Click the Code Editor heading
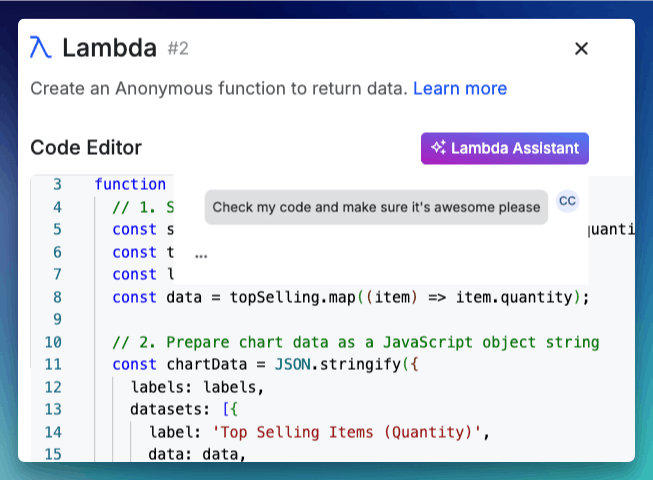Screen dimensions: 653x480 86,148
